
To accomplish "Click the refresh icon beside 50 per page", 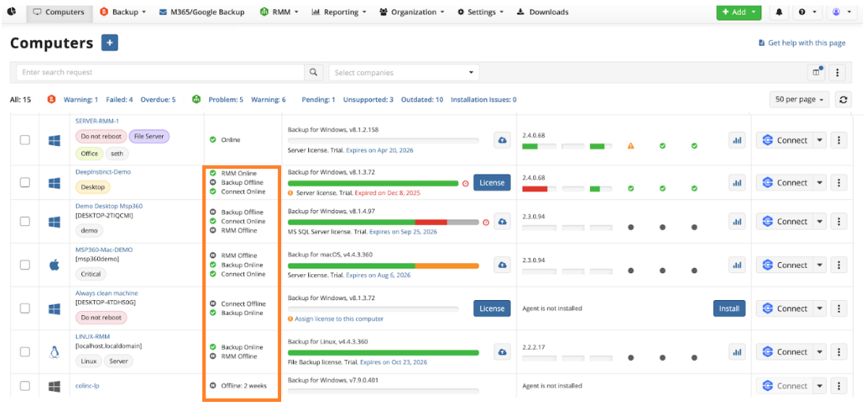I will (844, 99).
